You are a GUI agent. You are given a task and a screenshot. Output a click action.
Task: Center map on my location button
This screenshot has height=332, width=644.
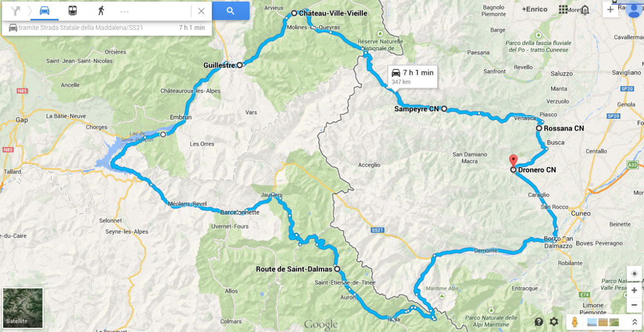tap(634, 273)
